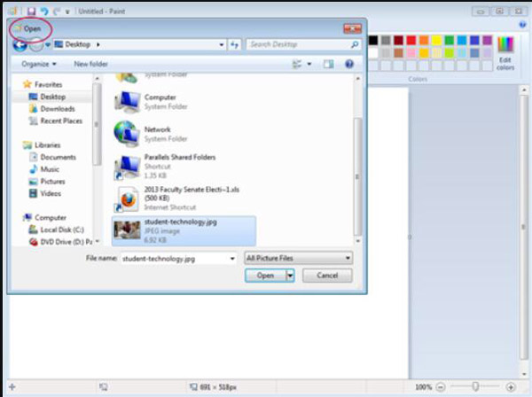Select the Network system folder icon

pyautogui.click(x=127, y=134)
